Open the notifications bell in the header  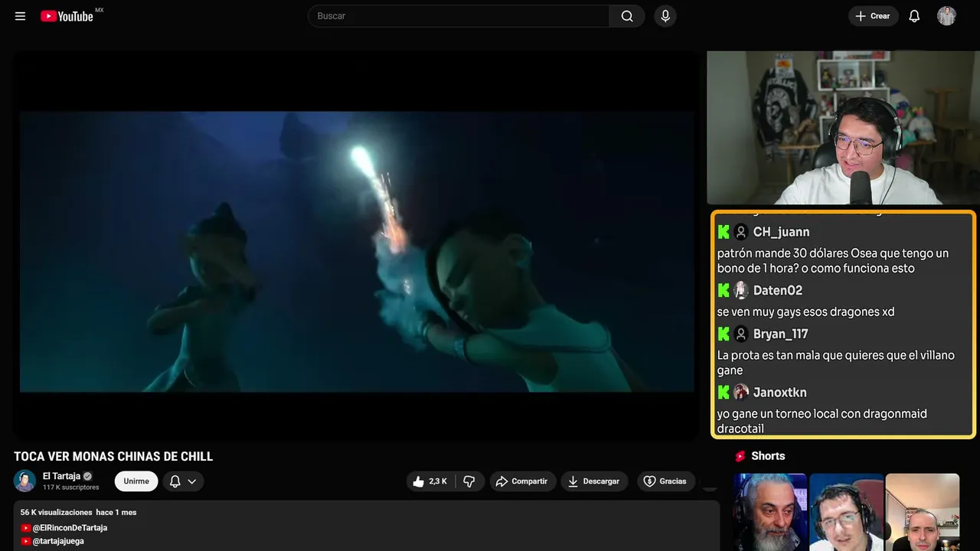pos(914,16)
